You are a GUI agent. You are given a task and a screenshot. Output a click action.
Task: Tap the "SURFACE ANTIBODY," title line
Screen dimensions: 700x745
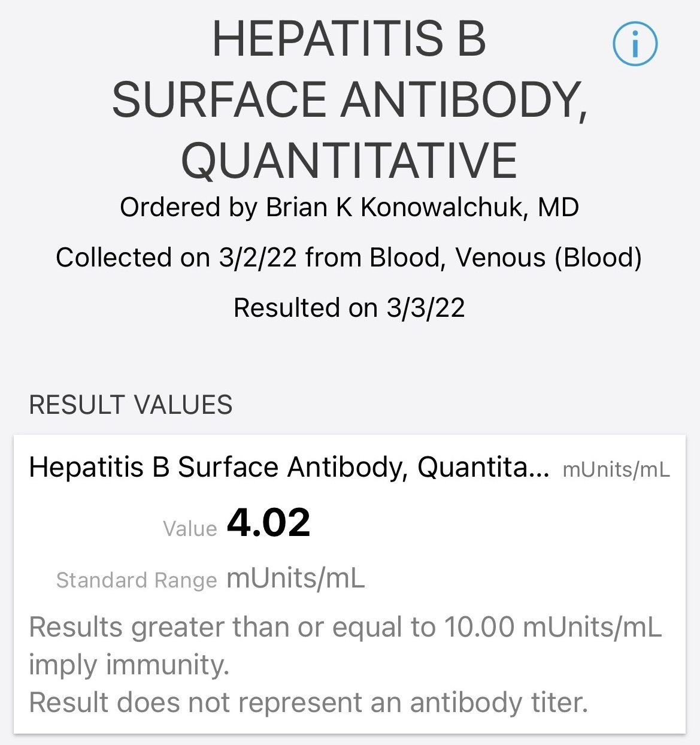coord(350,100)
